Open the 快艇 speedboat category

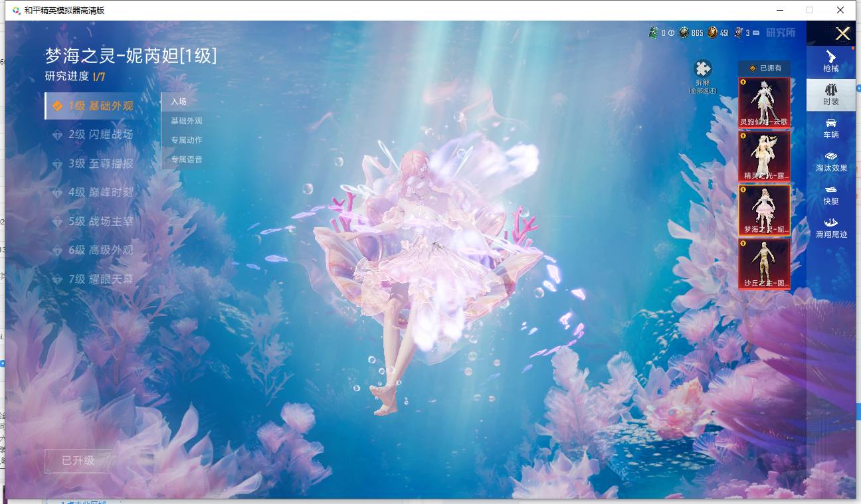[830, 195]
